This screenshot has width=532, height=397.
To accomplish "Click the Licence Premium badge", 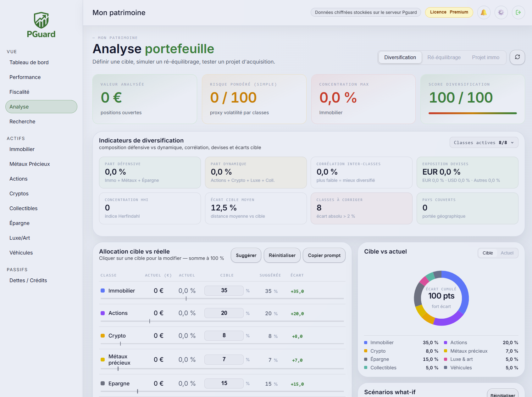I will (x=449, y=12).
